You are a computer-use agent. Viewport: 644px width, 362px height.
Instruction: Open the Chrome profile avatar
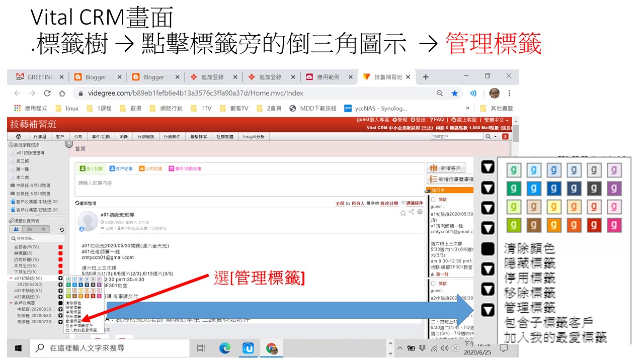point(494,93)
